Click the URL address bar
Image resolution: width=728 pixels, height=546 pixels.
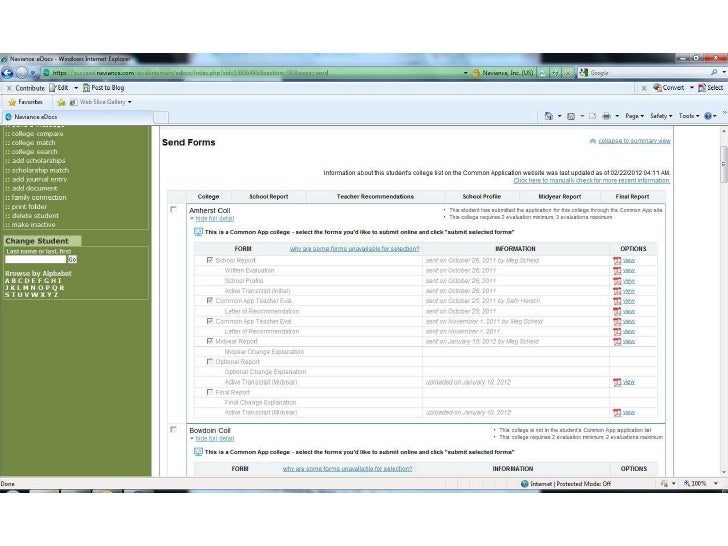255,73
